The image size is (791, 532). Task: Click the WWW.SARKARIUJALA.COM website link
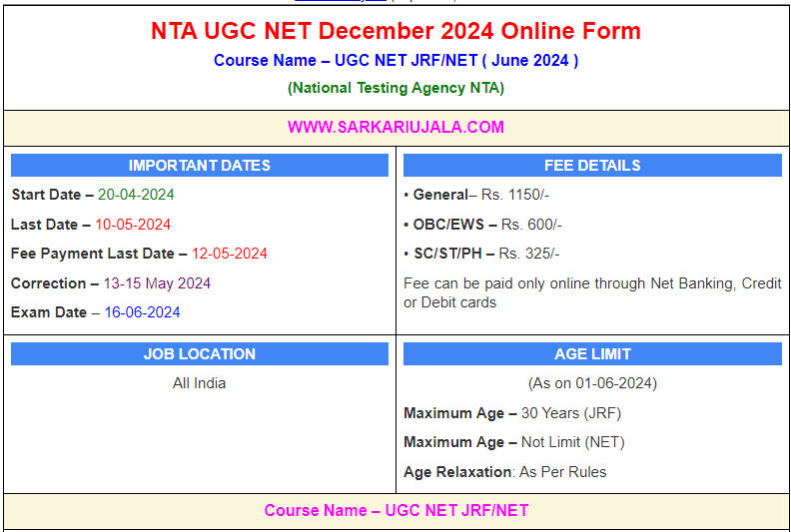tap(395, 127)
